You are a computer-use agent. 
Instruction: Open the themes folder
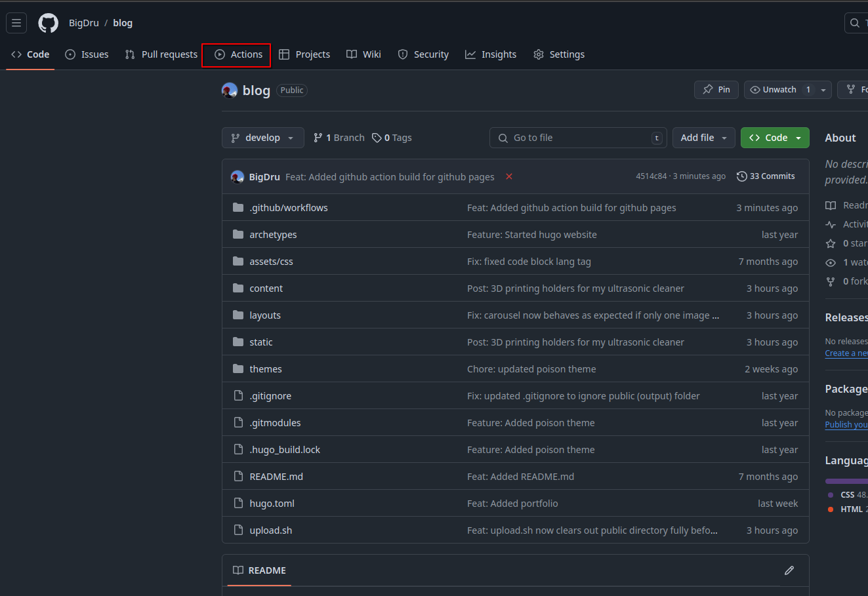click(x=266, y=369)
